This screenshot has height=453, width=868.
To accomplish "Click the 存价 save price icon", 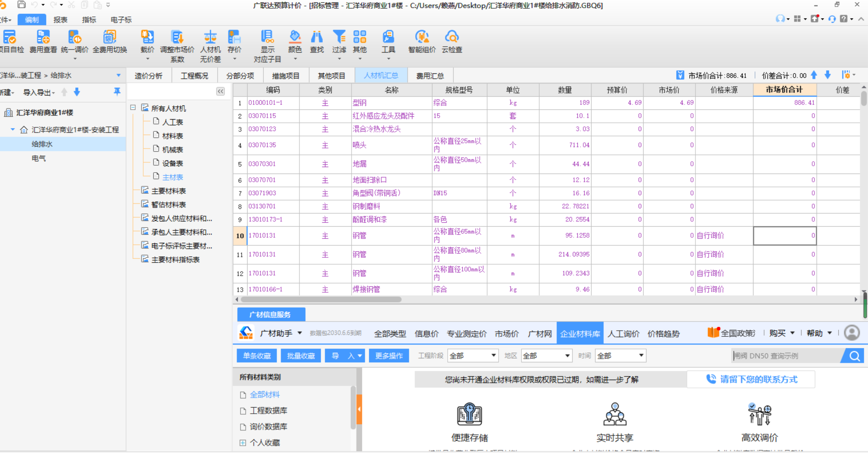I will coord(234,37).
